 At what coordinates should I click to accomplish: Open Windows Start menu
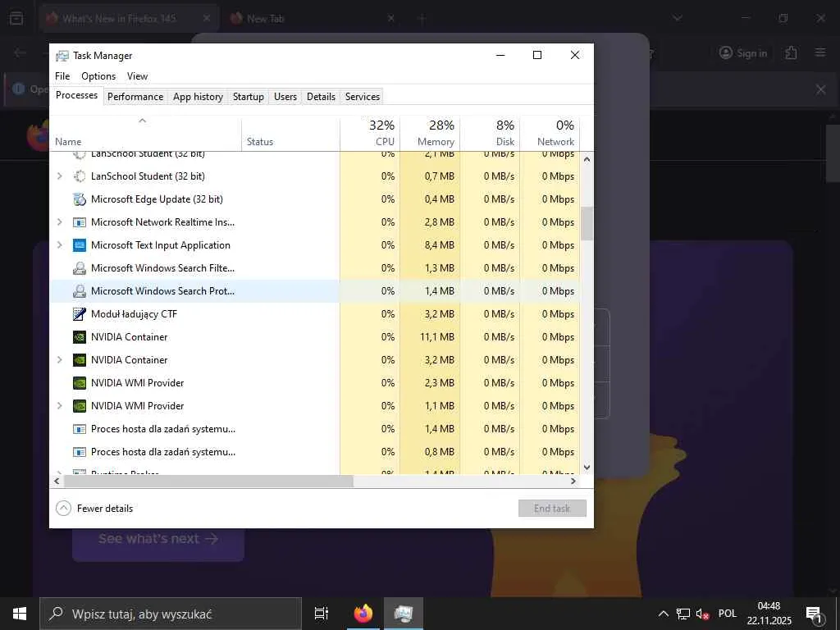[20, 614]
